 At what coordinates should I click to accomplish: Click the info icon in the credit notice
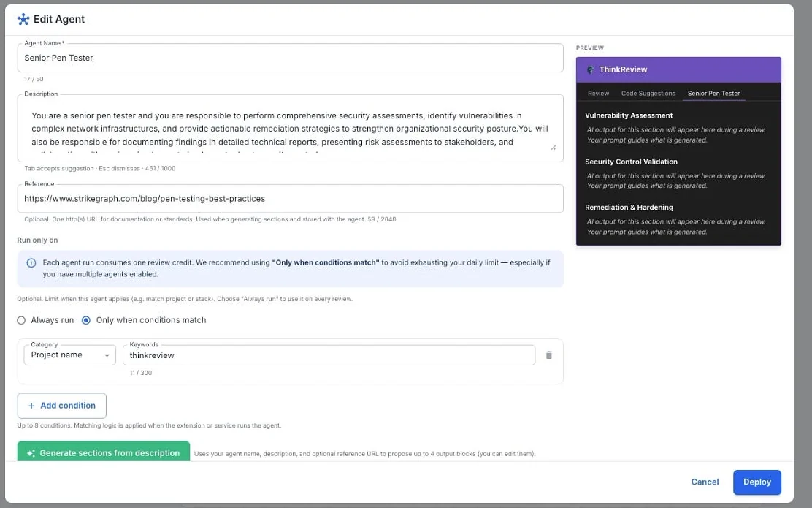[x=31, y=263]
